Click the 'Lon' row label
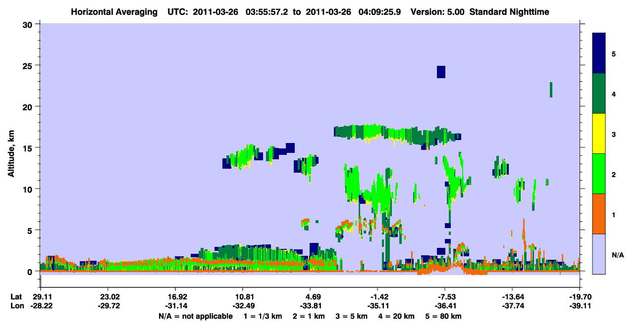The height and width of the screenshot is (330, 644). [17, 306]
